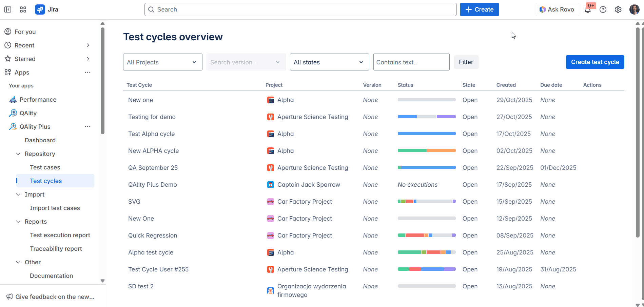Open QAlity Plus more actions ellipsis
Screen dimensions: 644x307
[87, 127]
